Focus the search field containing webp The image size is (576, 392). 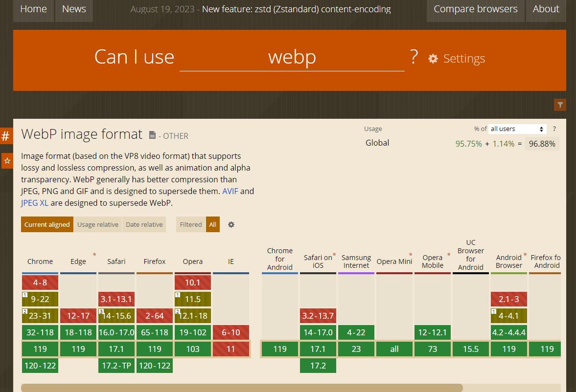292,58
